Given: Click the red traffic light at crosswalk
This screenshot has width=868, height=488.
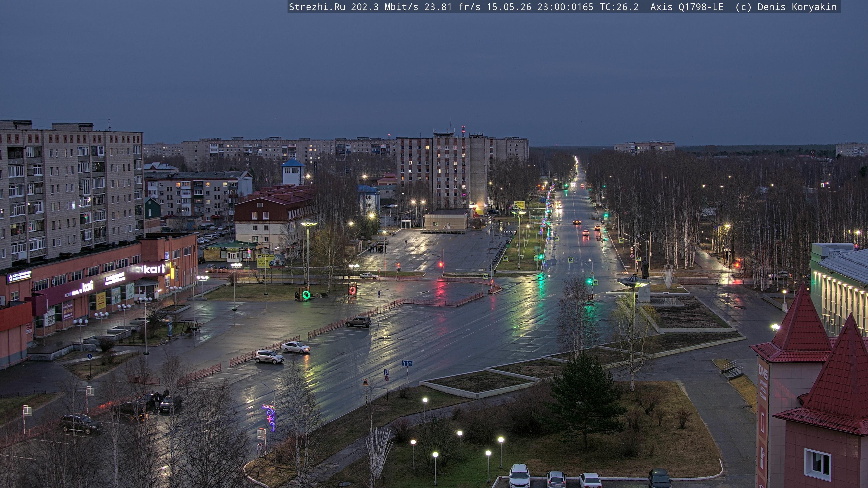Looking at the screenshot, I should click(441, 264).
